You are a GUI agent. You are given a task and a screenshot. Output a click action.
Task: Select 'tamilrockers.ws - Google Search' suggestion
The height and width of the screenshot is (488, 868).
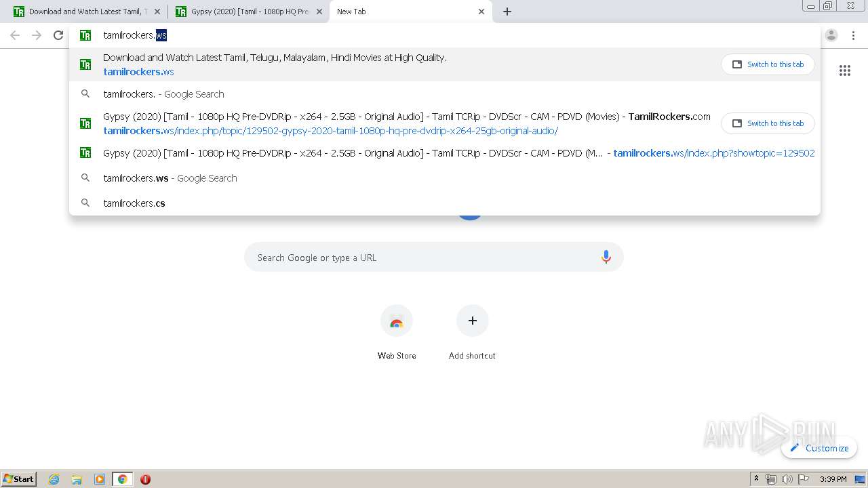coord(445,178)
